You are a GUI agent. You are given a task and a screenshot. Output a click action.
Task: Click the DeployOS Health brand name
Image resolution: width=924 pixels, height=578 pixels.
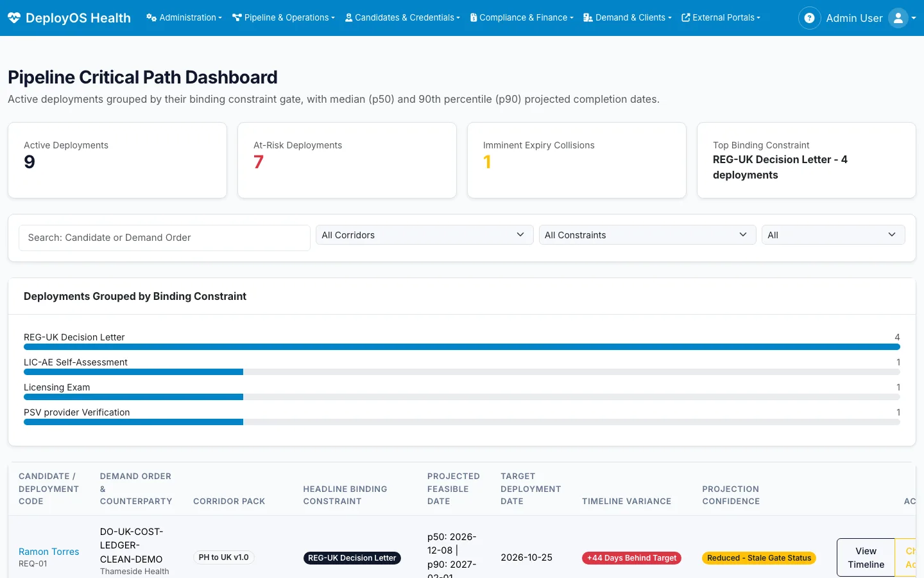point(78,18)
